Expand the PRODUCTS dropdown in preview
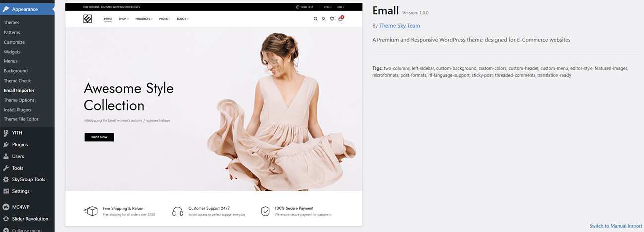644x232 pixels. tap(144, 19)
